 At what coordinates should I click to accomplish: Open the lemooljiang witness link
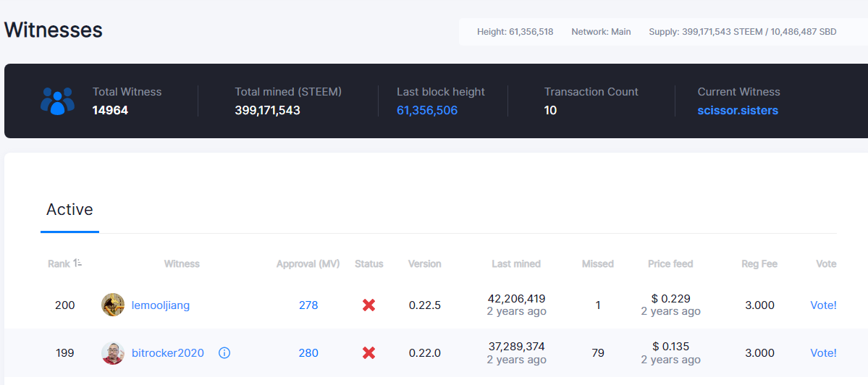[x=161, y=305]
